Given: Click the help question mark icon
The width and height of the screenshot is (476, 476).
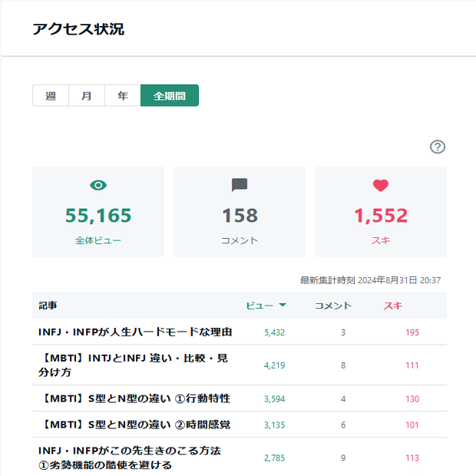Looking at the screenshot, I should click(x=438, y=147).
